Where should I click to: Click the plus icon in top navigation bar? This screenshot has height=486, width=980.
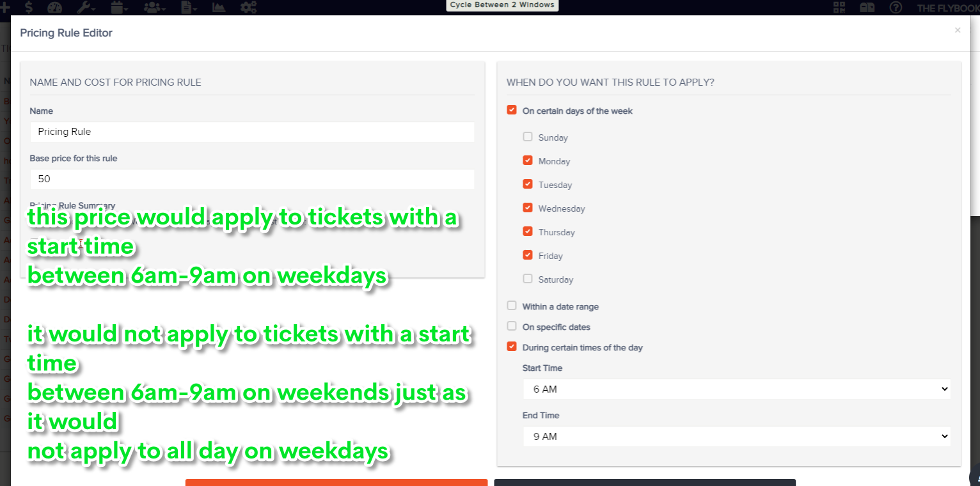pos(5,7)
